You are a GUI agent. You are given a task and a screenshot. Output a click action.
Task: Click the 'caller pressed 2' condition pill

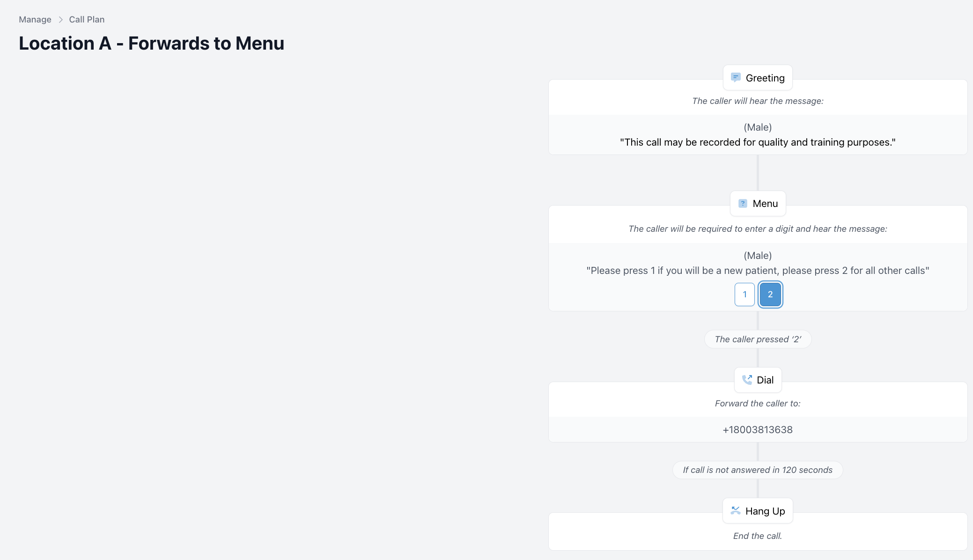tap(758, 339)
